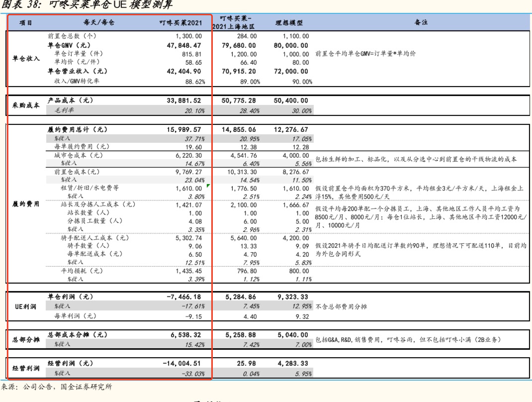
Task: Select the row label 骑手配送人工成本（元）
Action: [x=95, y=238]
